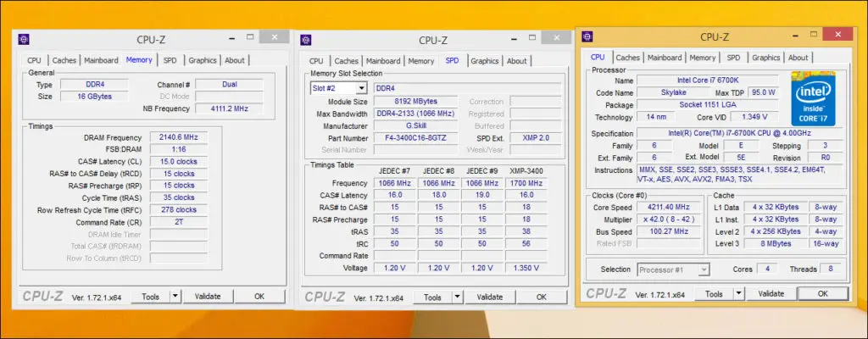This screenshot has width=868, height=339.
Task: Click the Tools button in the rightmost window
Action: click(714, 293)
